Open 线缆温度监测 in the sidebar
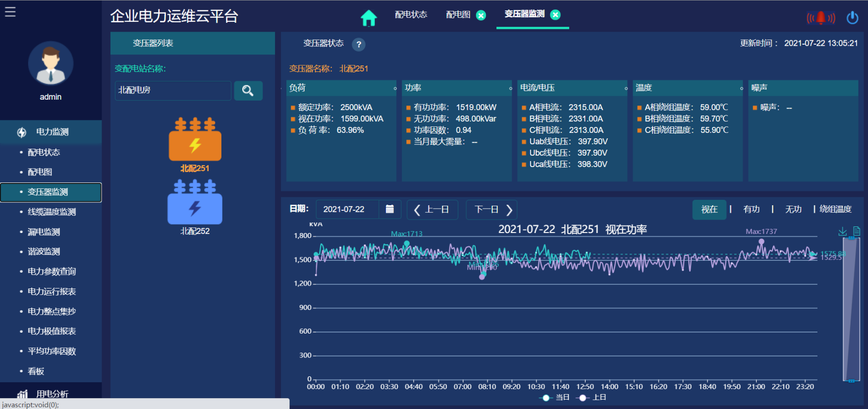Image resolution: width=868 pixels, height=409 pixels. 52,212
